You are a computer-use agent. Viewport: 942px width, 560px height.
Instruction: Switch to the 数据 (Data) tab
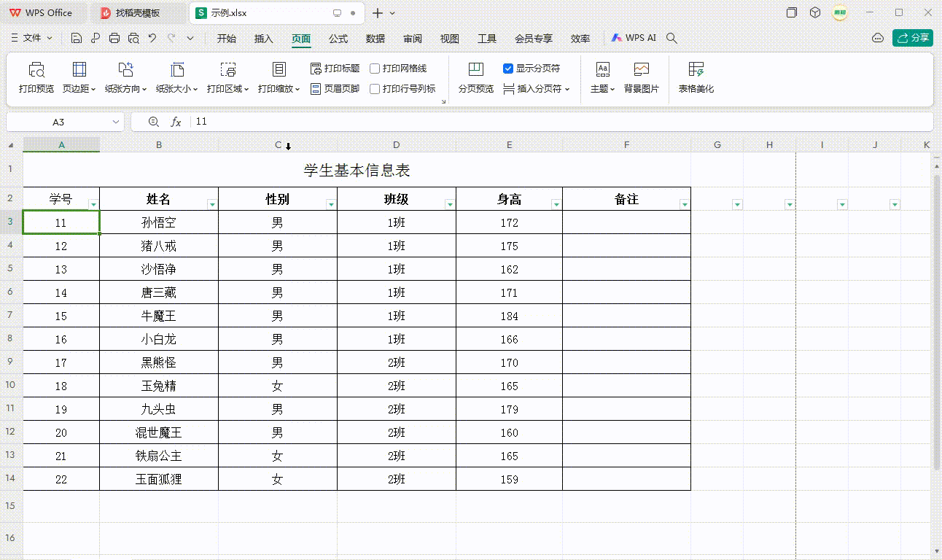(375, 39)
